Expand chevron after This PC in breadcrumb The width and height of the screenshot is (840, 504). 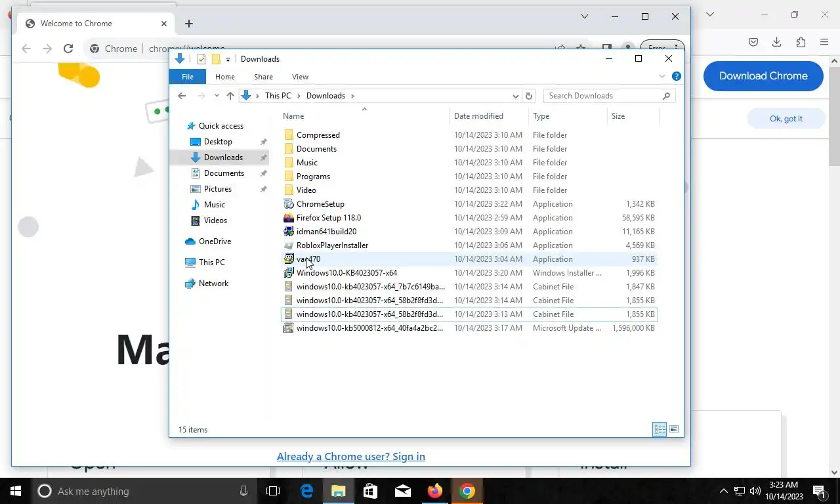click(299, 96)
